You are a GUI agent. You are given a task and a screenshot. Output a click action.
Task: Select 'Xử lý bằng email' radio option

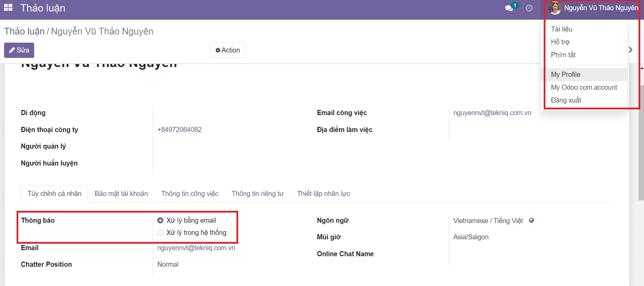(x=160, y=220)
